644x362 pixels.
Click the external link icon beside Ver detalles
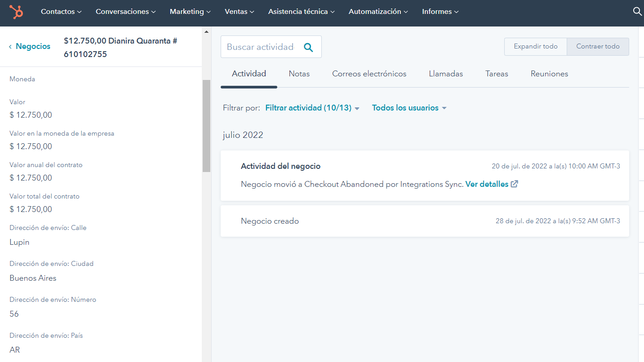pos(515,184)
